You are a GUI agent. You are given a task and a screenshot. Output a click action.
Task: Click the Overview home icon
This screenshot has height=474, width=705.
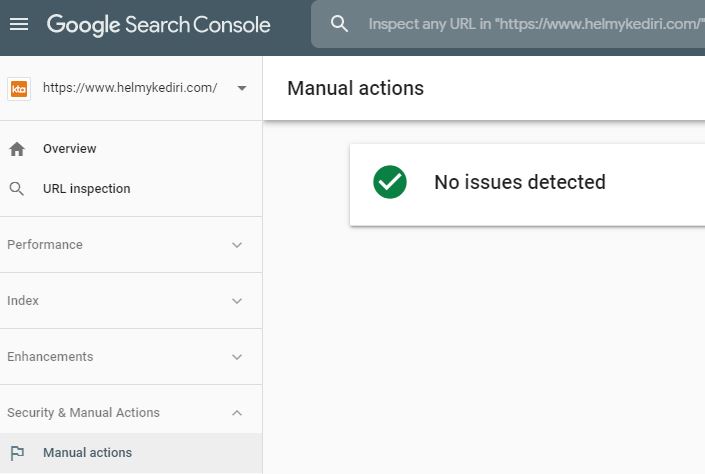coord(17,149)
